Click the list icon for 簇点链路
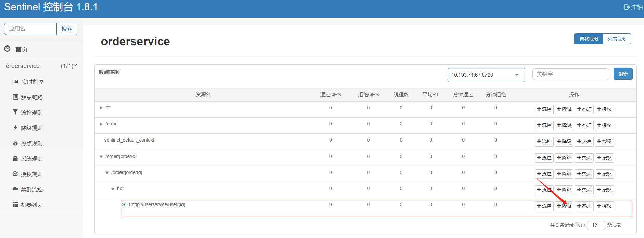The height and width of the screenshot is (238, 644). [x=15, y=97]
